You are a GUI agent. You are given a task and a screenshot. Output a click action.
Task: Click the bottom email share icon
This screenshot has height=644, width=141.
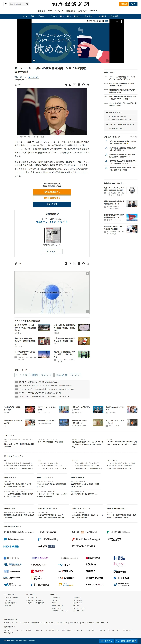(x=70, y=264)
